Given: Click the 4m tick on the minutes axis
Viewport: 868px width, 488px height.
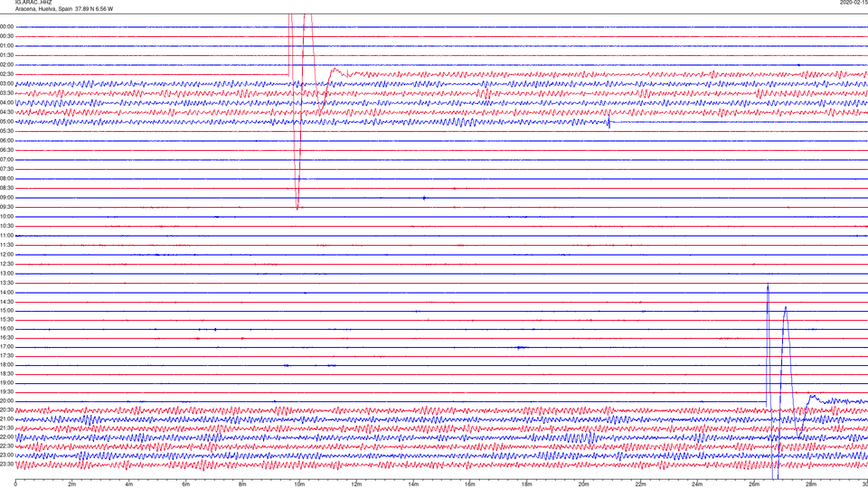Looking at the screenshot, I should click(x=129, y=484).
